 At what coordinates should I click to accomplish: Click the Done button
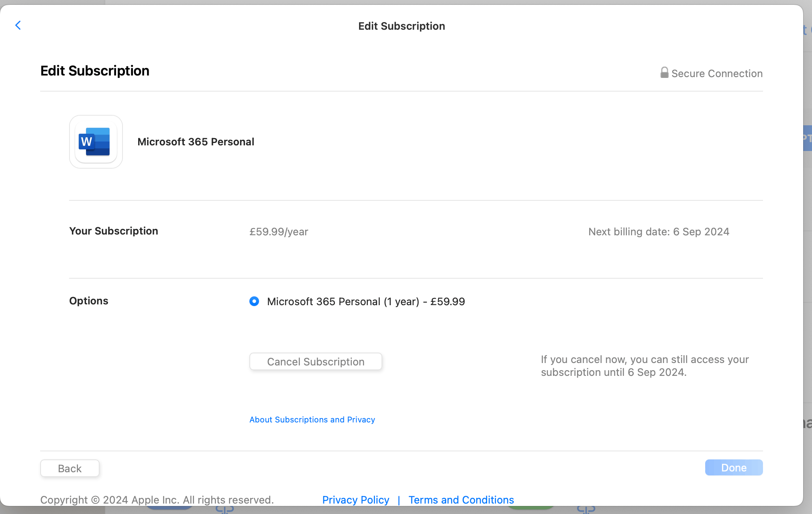(734, 467)
